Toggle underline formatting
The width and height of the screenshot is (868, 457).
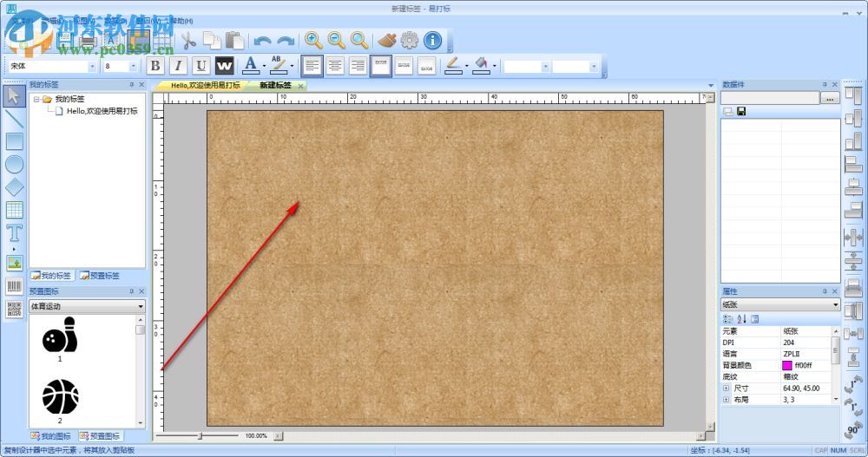pos(201,66)
